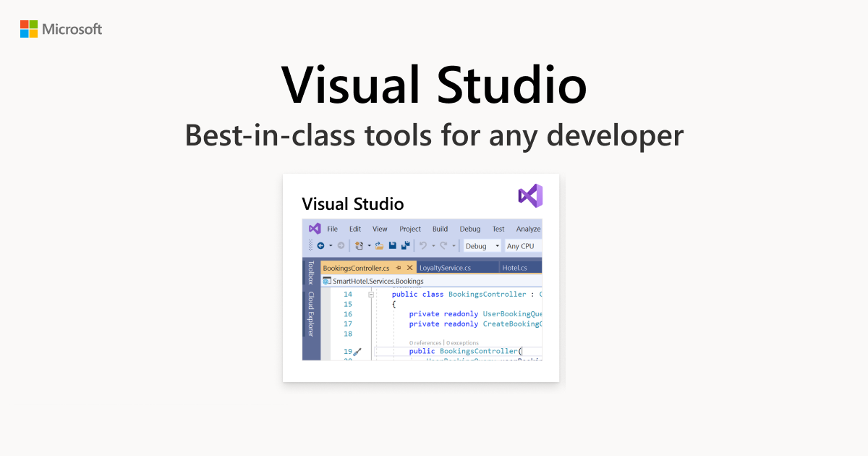
Task: Open the Undo history dropdown arrow
Action: (433, 246)
